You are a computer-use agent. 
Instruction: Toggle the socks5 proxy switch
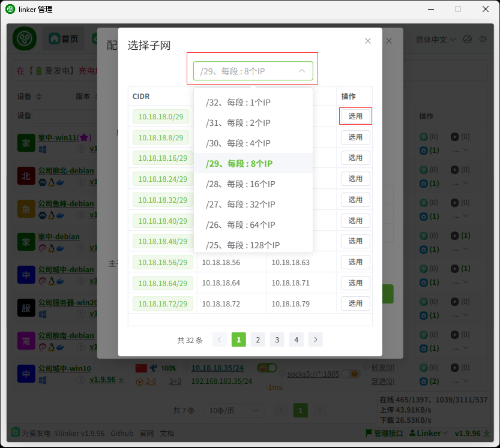click(x=351, y=374)
